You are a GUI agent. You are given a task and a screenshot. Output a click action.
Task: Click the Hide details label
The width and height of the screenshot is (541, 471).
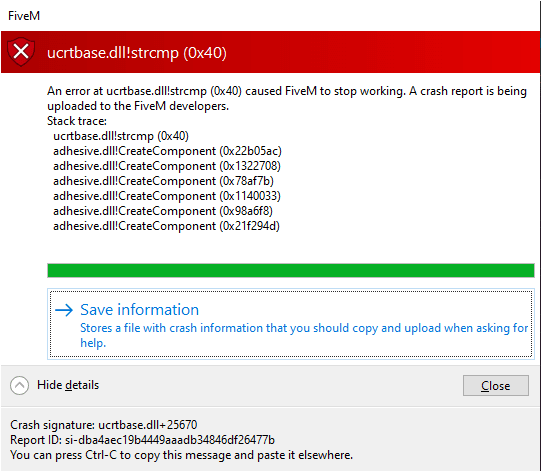point(68,385)
